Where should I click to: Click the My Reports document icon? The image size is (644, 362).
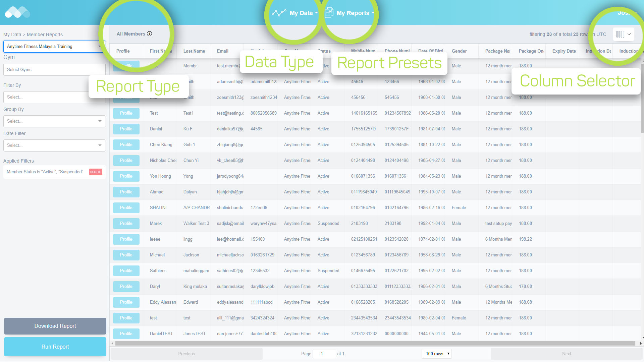329,13
